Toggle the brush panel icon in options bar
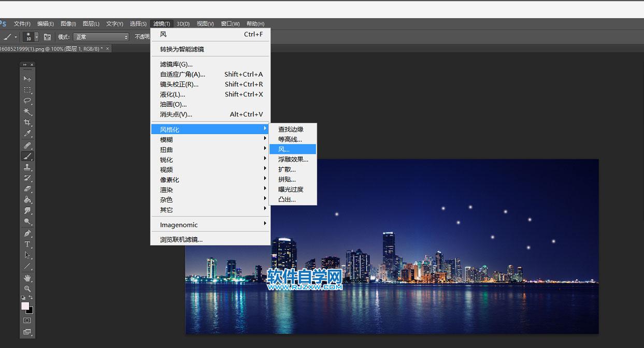 [47, 37]
